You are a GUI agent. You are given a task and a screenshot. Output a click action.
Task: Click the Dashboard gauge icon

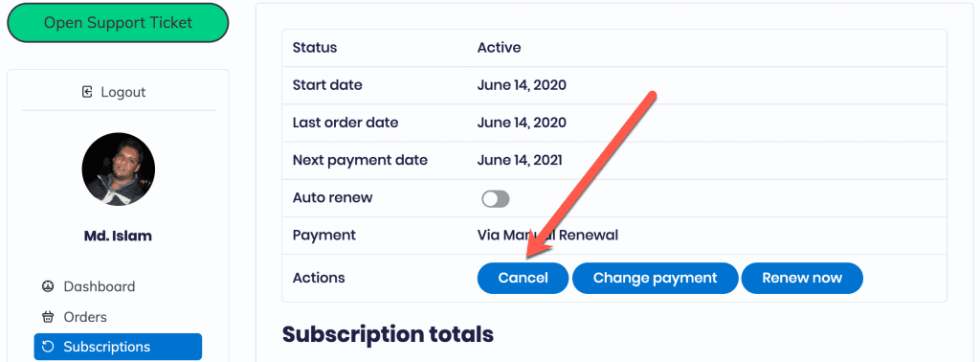click(48, 287)
